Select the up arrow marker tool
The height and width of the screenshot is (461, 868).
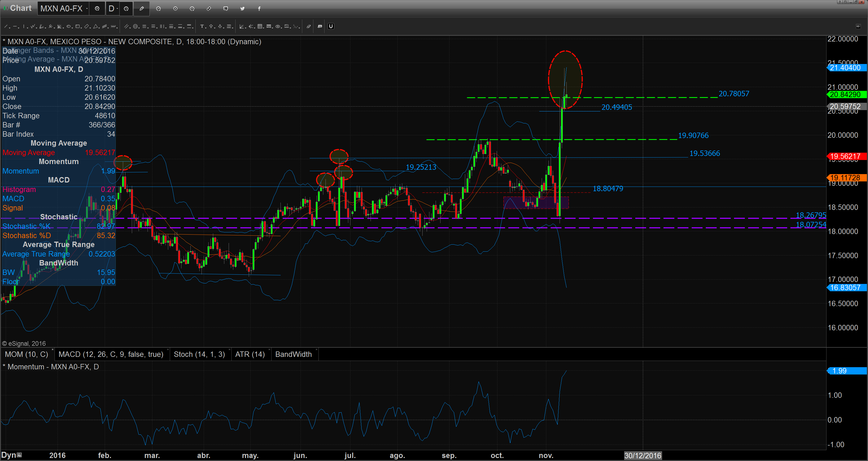coord(211,26)
